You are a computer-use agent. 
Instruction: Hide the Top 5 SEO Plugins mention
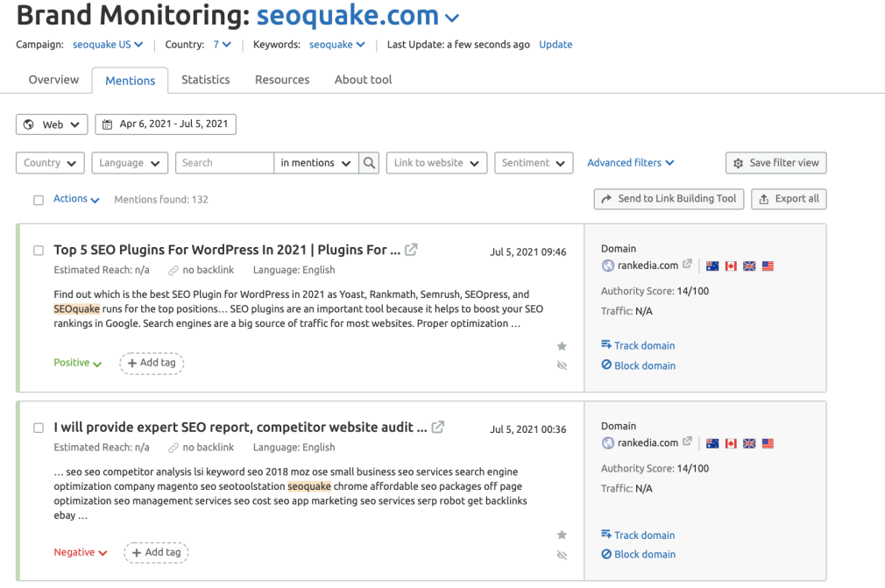pyautogui.click(x=562, y=365)
